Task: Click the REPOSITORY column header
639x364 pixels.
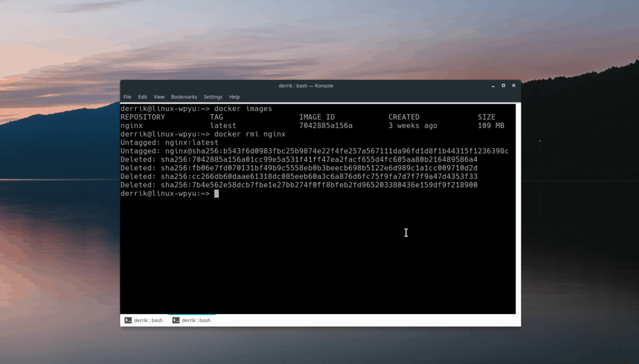Action: coord(143,117)
